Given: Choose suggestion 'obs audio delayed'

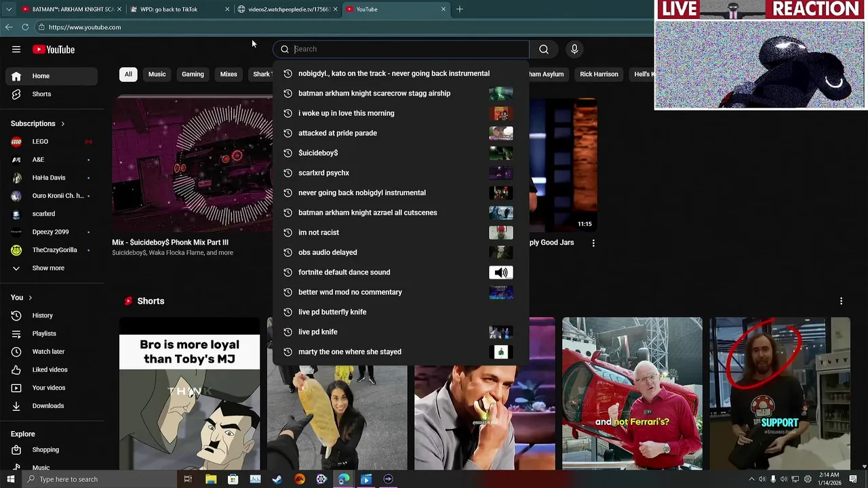Looking at the screenshot, I should [x=400, y=252].
